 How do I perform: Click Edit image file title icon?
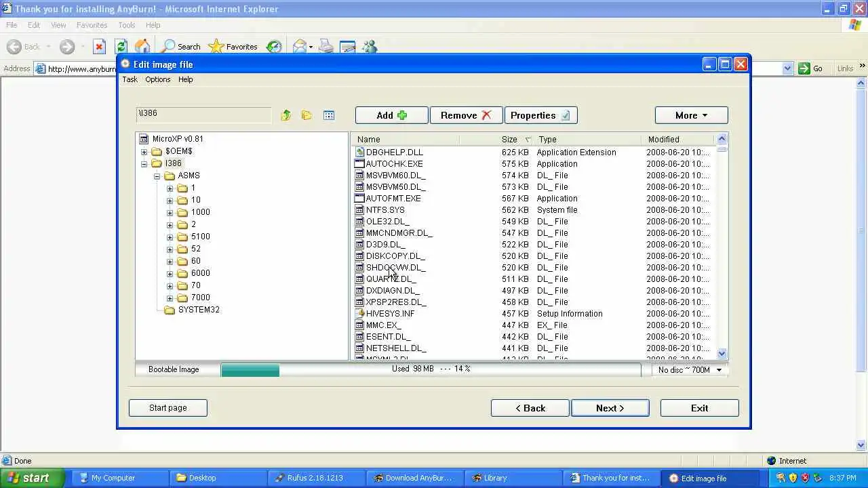pyautogui.click(x=125, y=64)
